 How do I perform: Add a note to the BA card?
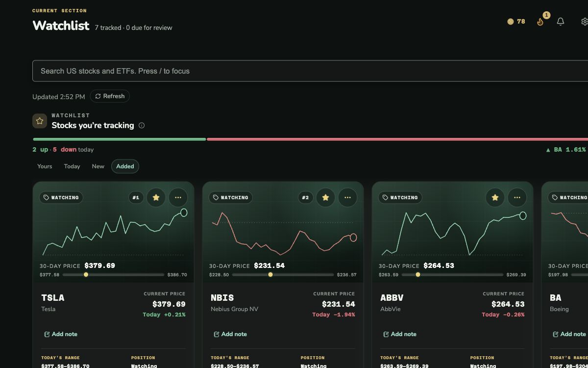pos(569,334)
